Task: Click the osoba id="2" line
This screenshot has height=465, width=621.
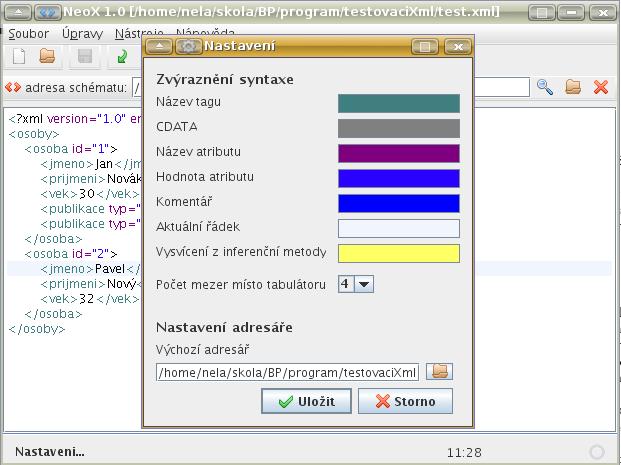Action: point(71,254)
